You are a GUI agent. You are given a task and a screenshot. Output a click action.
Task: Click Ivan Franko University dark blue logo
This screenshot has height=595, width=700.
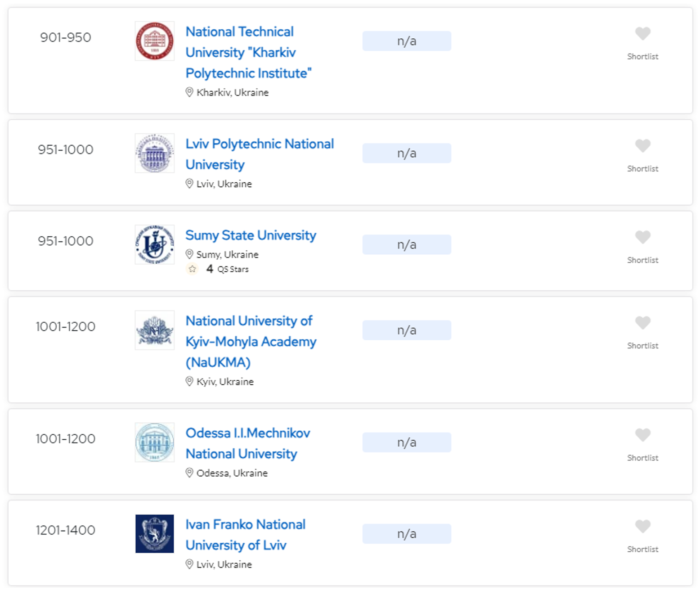coord(154,533)
